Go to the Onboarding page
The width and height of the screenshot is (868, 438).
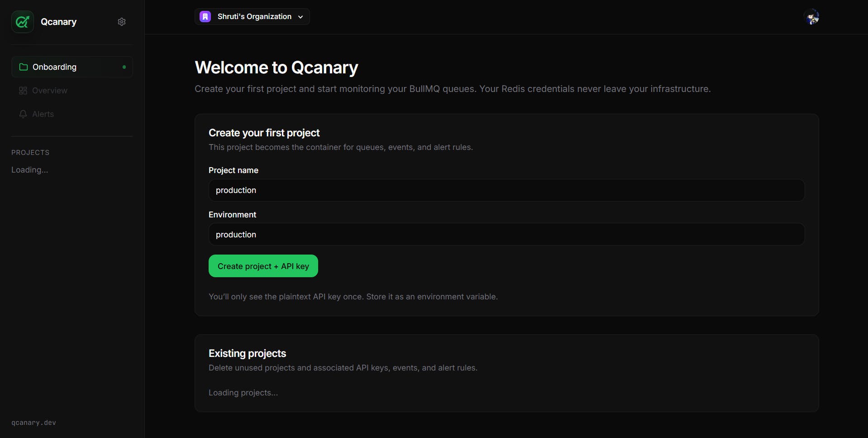(72, 67)
